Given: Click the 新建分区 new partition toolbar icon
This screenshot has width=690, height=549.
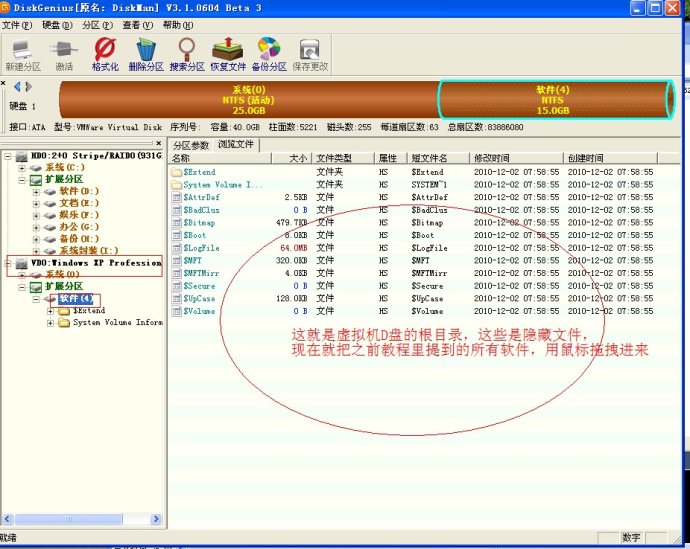Looking at the screenshot, I should (x=22, y=55).
